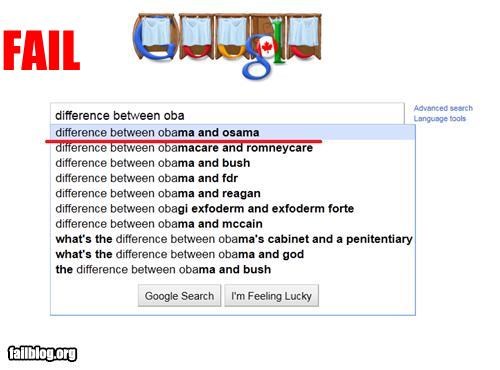Click inside the search input field
500x370 pixels.
(x=227, y=115)
